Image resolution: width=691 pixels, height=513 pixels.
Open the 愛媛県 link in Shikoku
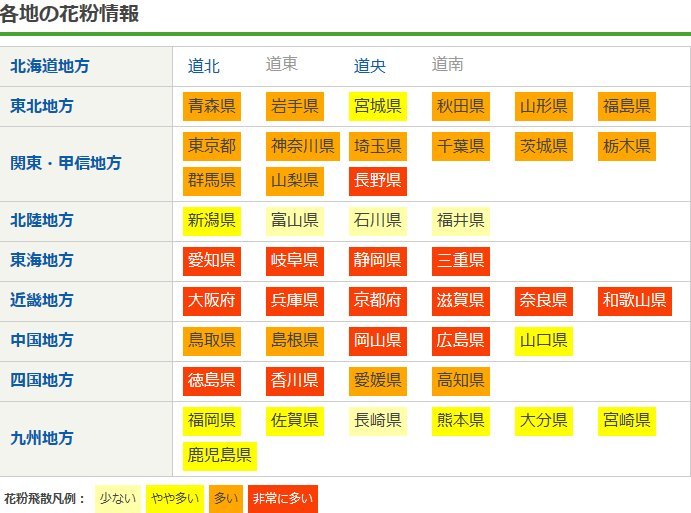point(377,380)
